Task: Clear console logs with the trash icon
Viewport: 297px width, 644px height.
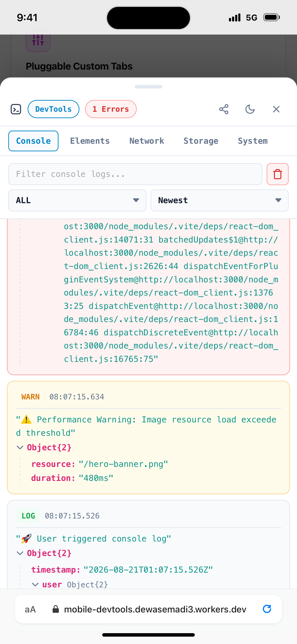Action: coord(277,174)
